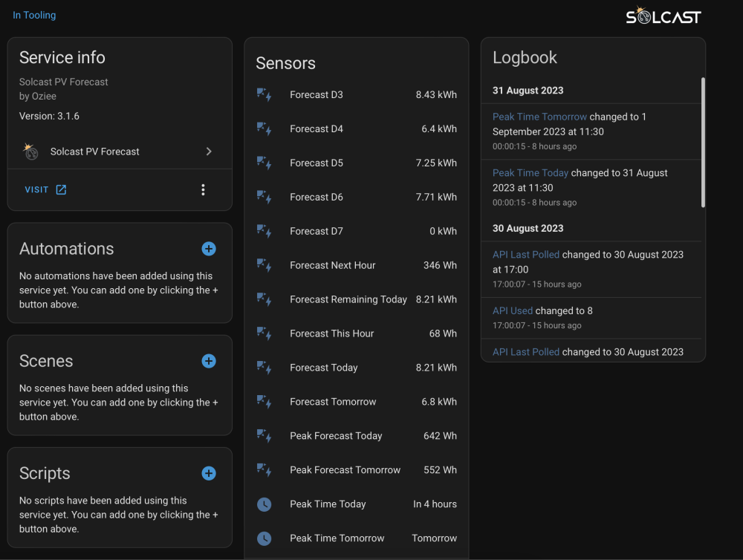This screenshot has width=743, height=560.
Task: Select the Forecast D7 label
Action: point(316,231)
